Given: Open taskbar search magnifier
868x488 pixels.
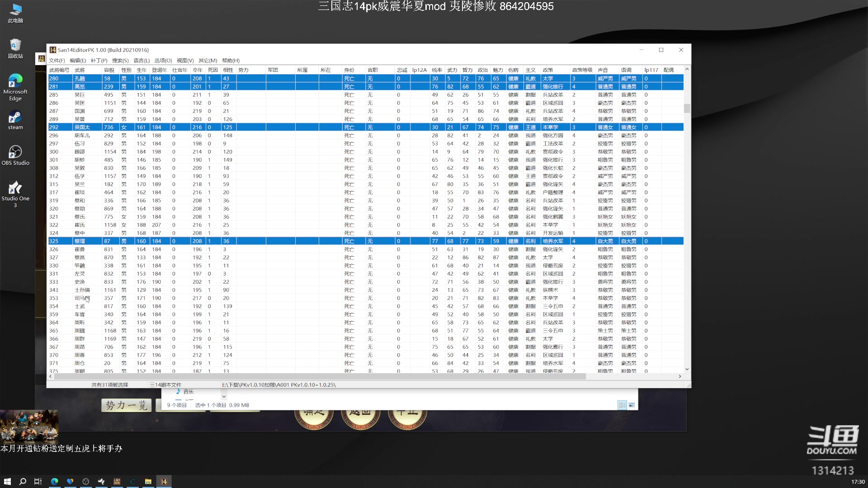Looking at the screenshot, I should click(23, 482).
